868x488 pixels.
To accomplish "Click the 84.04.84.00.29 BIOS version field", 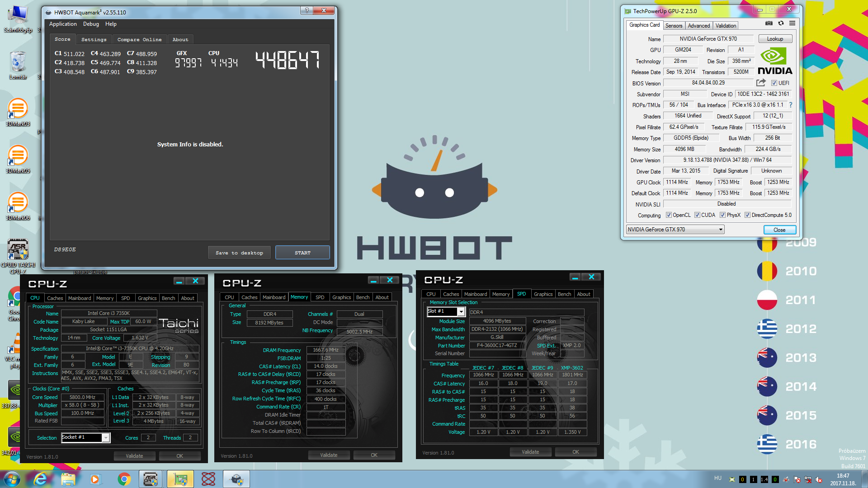I will [708, 83].
